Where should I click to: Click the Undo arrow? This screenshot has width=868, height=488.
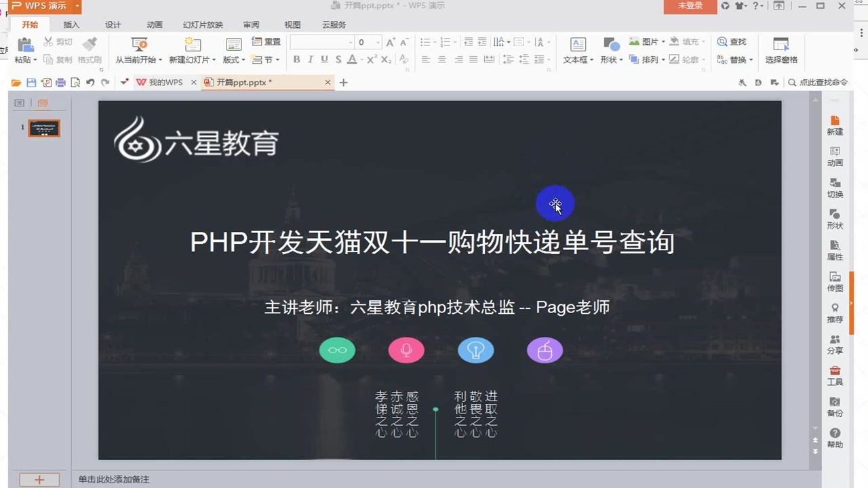point(90,83)
